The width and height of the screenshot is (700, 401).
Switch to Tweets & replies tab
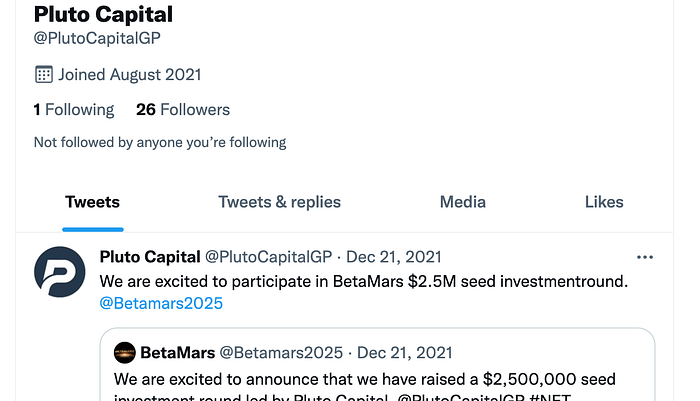coord(279,202)
